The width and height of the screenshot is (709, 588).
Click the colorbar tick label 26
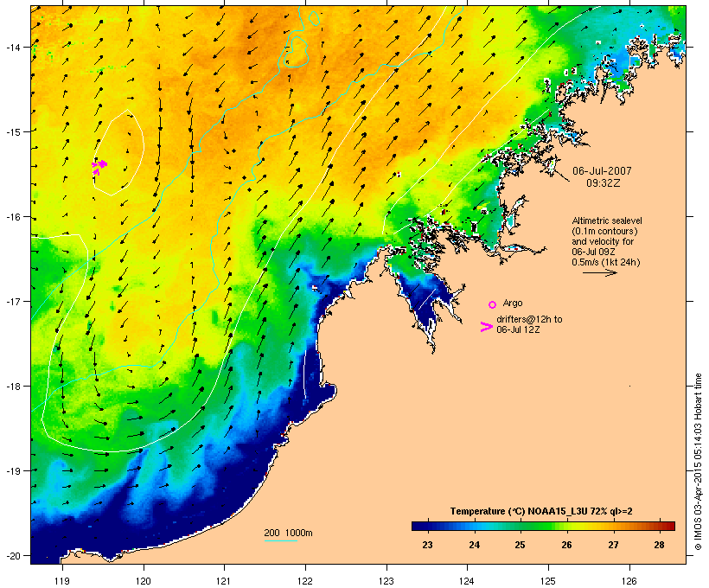point(566,545)
